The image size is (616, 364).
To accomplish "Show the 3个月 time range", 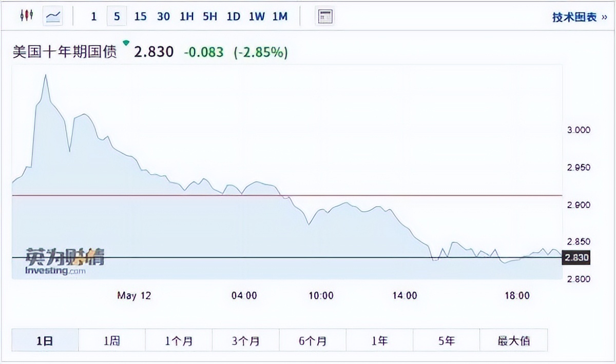I will pyautogui.click(x=246, y=340).
